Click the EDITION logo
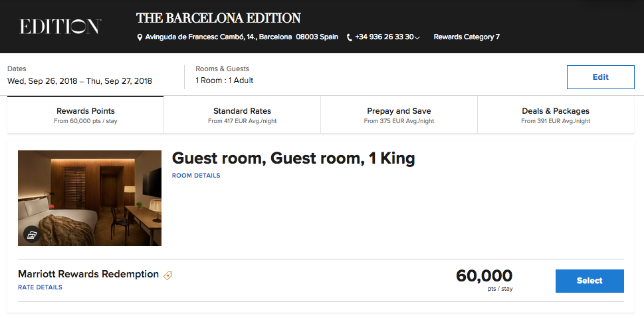The image size is (644, 318). [x=60, y=27]
